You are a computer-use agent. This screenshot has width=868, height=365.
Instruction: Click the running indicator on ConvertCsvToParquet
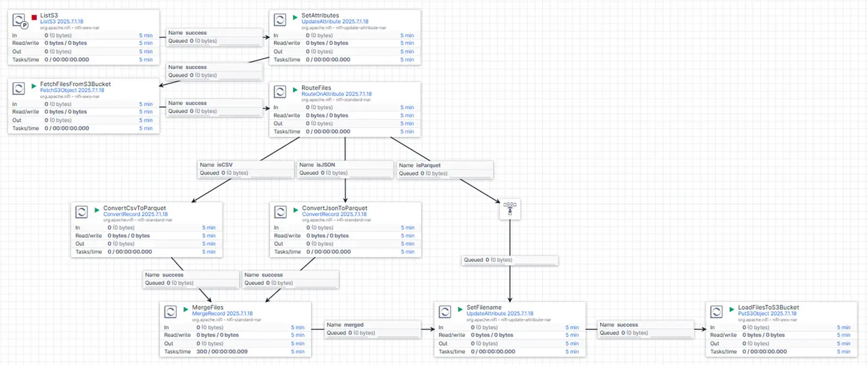[97, 209]
